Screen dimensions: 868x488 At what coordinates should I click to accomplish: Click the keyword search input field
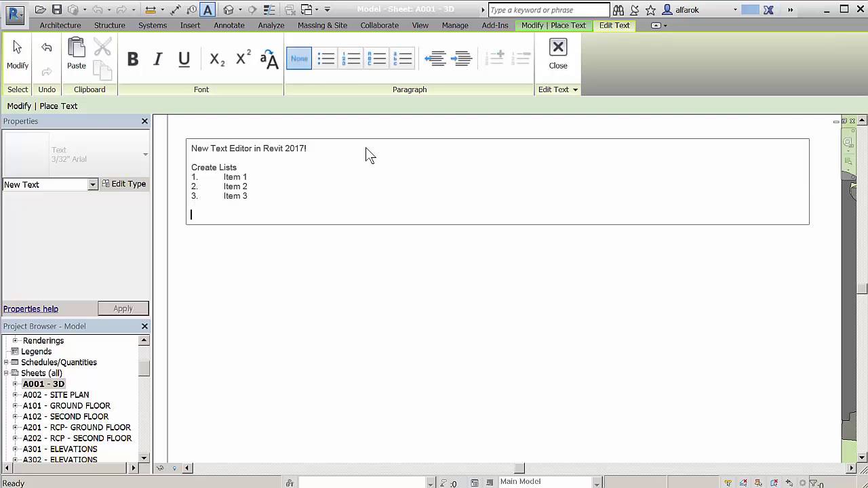click(x=549, y=10)
